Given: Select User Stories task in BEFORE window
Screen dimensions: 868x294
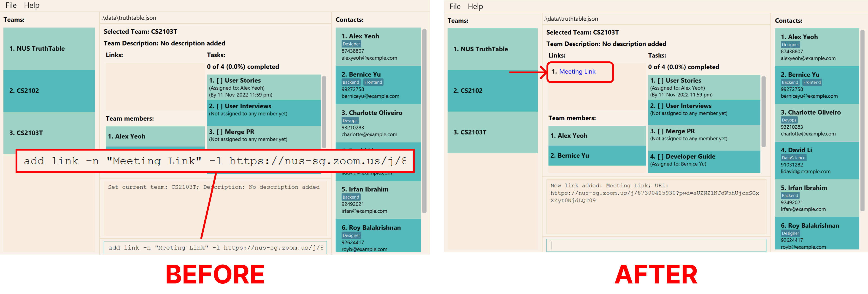Looking at the screenshot, I should tap(263, 88).
